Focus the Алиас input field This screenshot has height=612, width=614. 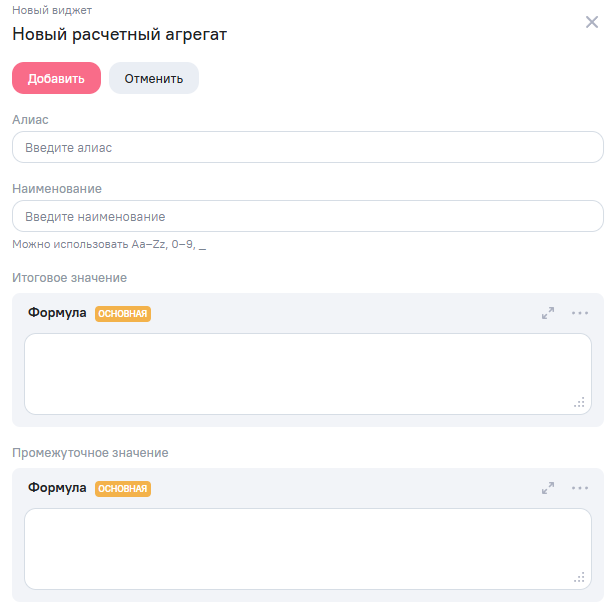point(308,148)
